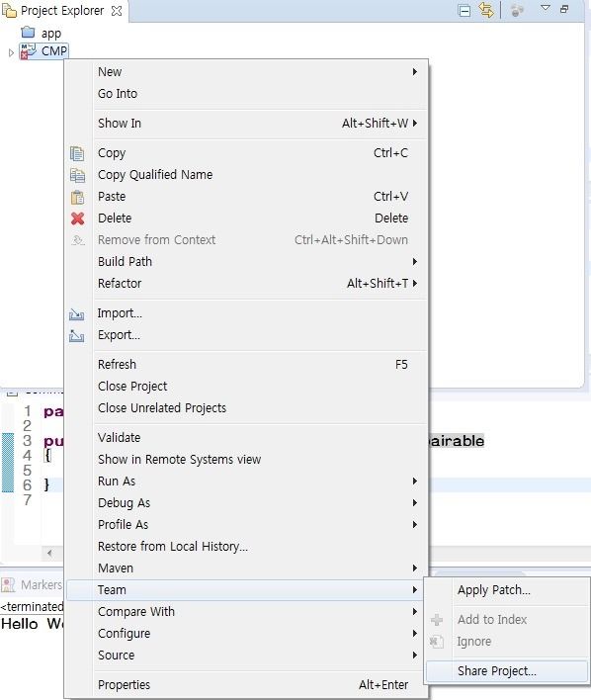Click the Copy icon in context menu
Image resolution: width=591 pixels, height=700 pixels.
(77, 153)
